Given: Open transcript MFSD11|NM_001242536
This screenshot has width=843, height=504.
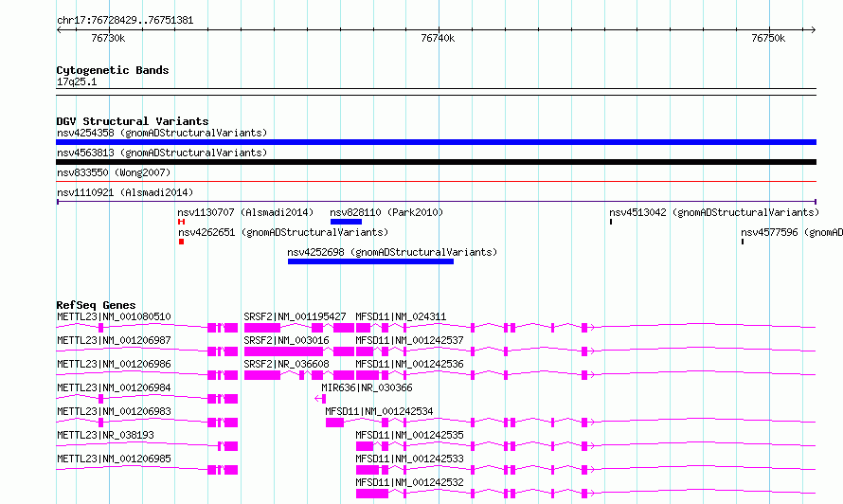Looking at the screenshot, I should point(409,364).
